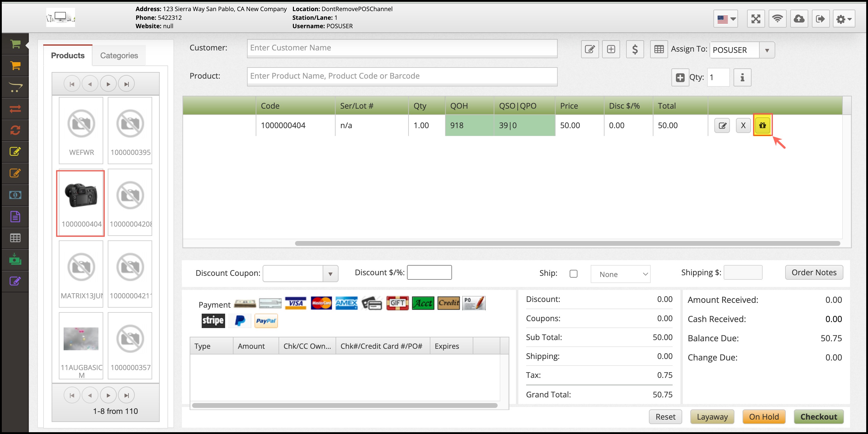The width and height of the screenshot is (868, 434).
Task: Open the language flag dropdown
Action: coord(726,19)
